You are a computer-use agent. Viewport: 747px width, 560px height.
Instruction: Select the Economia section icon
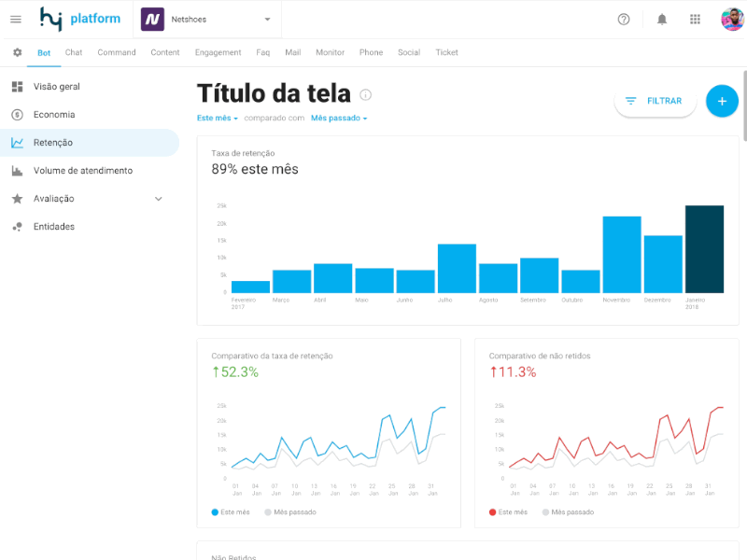click(x=15, y=114)
